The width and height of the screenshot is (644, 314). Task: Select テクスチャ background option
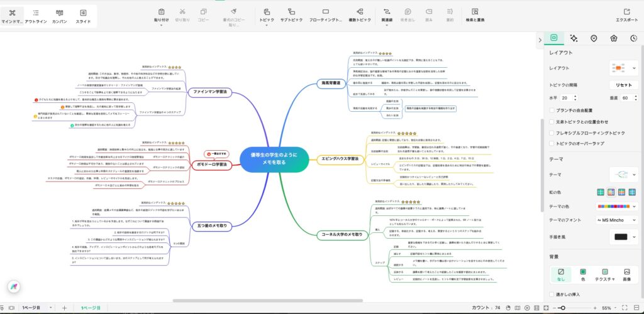[x=604, y=274]
